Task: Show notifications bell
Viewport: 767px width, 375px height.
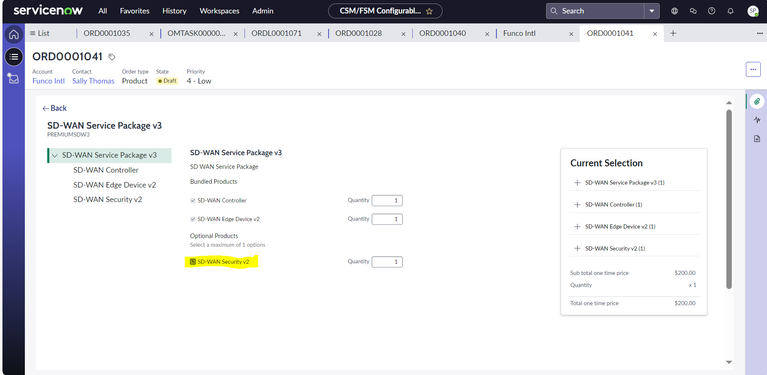Action: pos(730,11)
